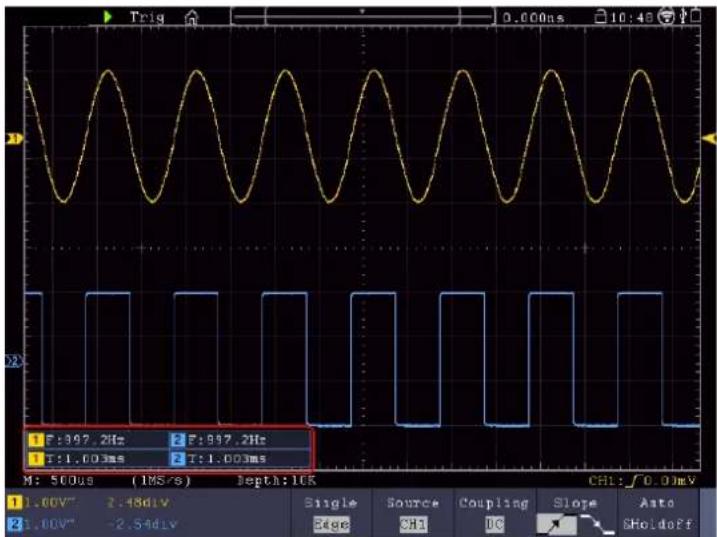The image size is (717, 537).
Task: Click the green run status arrow
Action: coord(108,17)
